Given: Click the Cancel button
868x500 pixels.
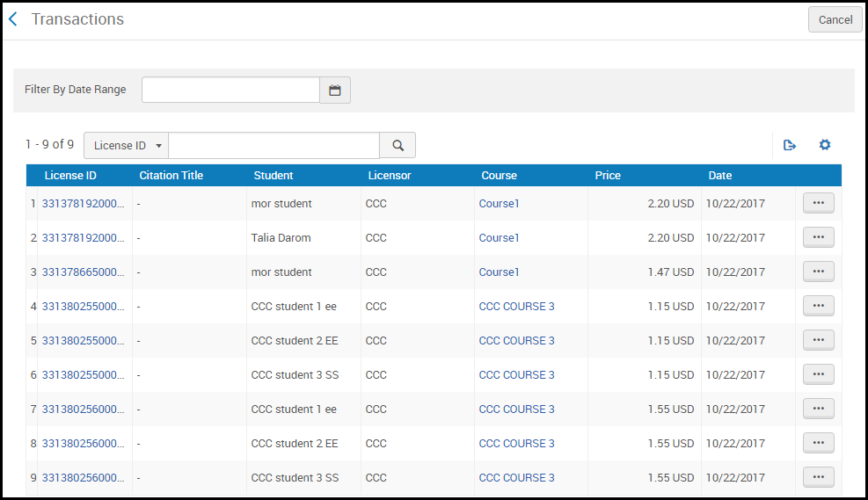Looking at the screenshot, I should [835, 20].
